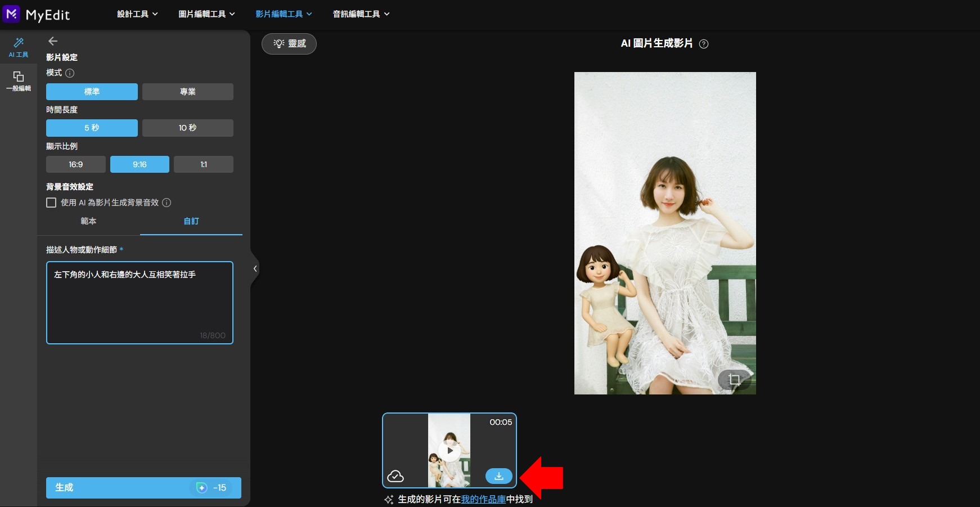The image size is (980, 507).
Task: Open the 靈感 inspiration lightbulb button
Action: [x=289, y=43]
